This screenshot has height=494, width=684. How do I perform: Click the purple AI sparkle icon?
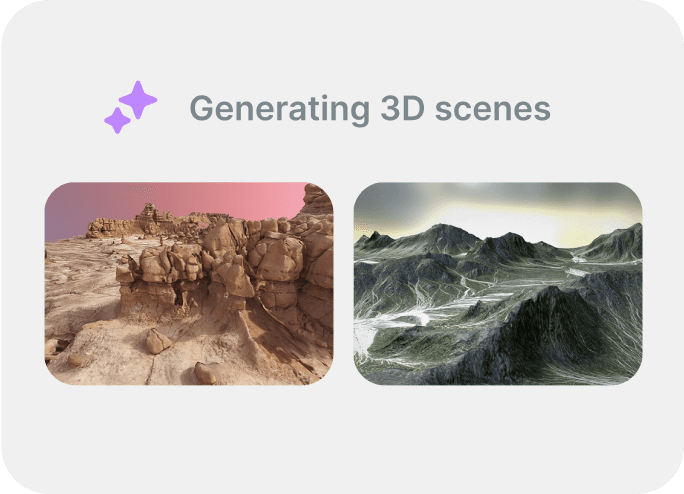tap(130, 107)
